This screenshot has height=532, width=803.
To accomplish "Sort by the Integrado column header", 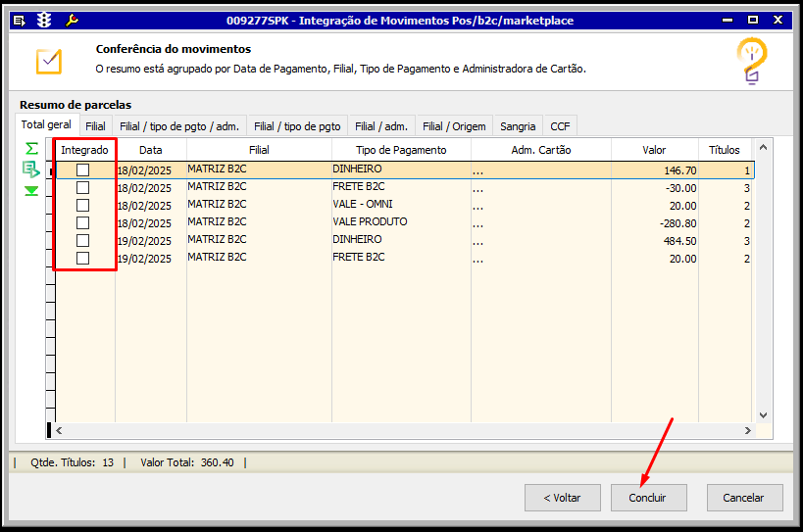I will [x=85, y=150].
